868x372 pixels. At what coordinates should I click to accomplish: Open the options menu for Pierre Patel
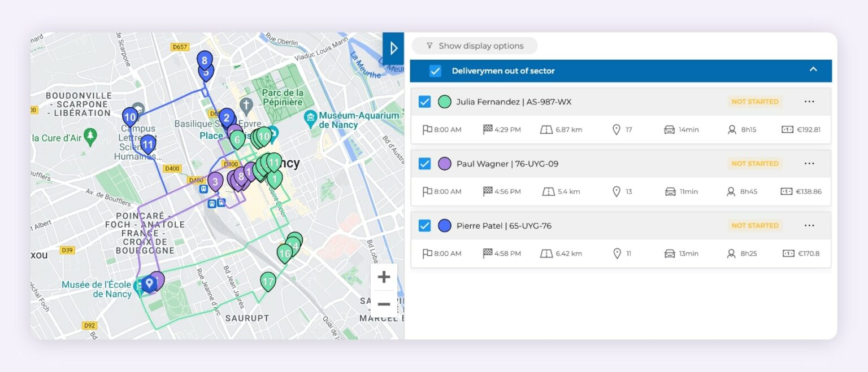click(809, 225)
